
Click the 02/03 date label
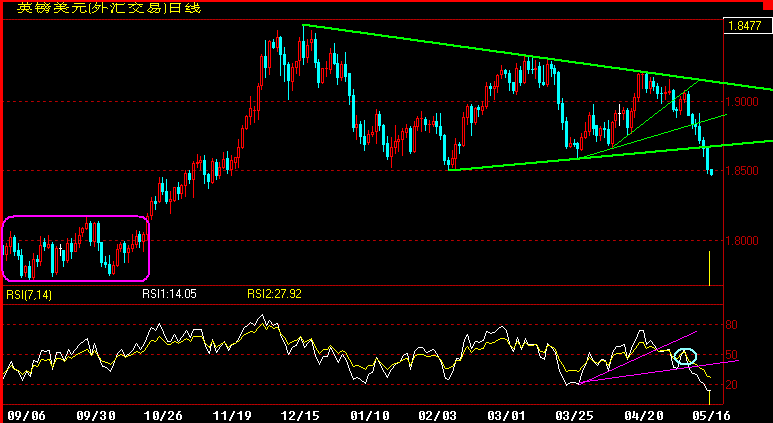439,415
